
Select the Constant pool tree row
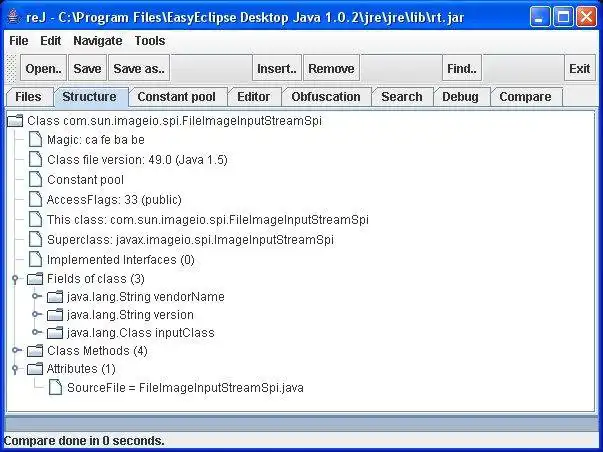85,180
